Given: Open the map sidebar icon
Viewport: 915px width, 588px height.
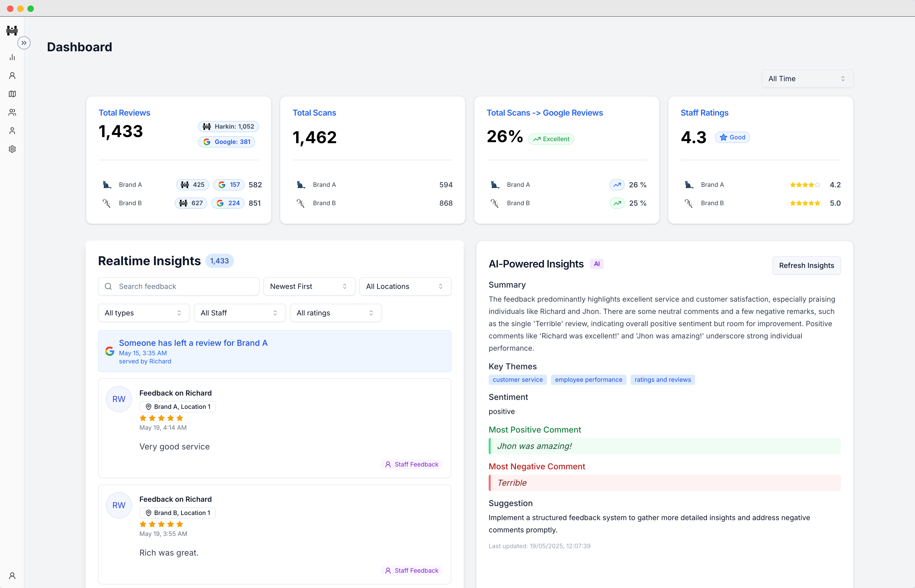Looking at the screenshot, I should 12,94.
